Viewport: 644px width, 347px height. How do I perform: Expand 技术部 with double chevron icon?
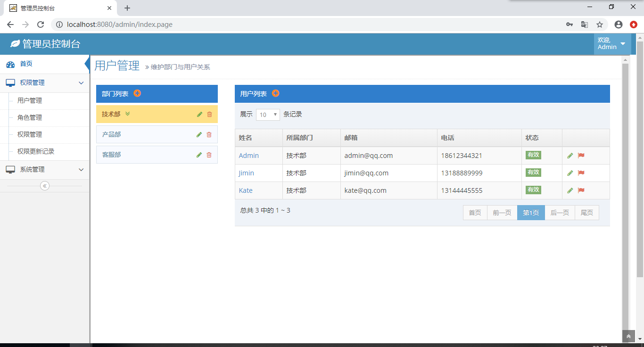tap(128, 114)
